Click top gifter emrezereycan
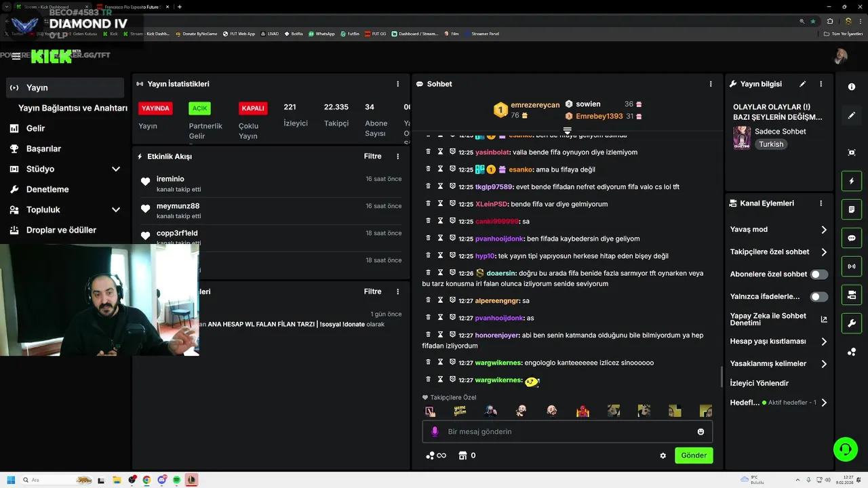Viewport: 868px width, 488px height. pyautogui.click(x=535, y=105)
